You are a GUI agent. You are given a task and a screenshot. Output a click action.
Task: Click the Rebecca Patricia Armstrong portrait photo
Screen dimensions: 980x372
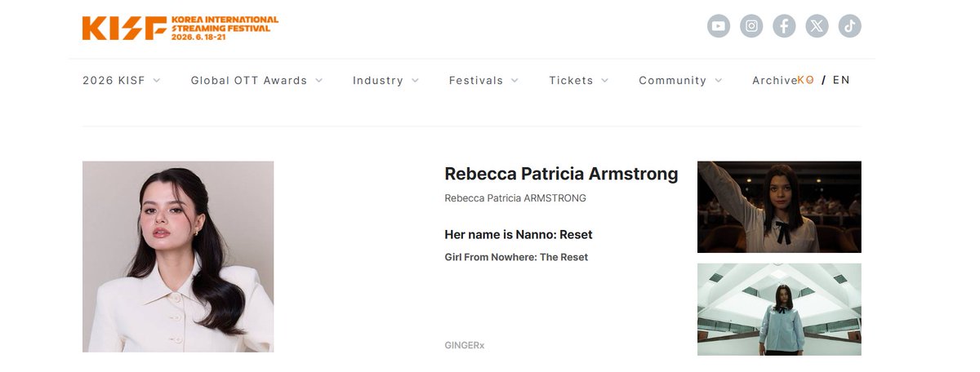pos(178,256)
